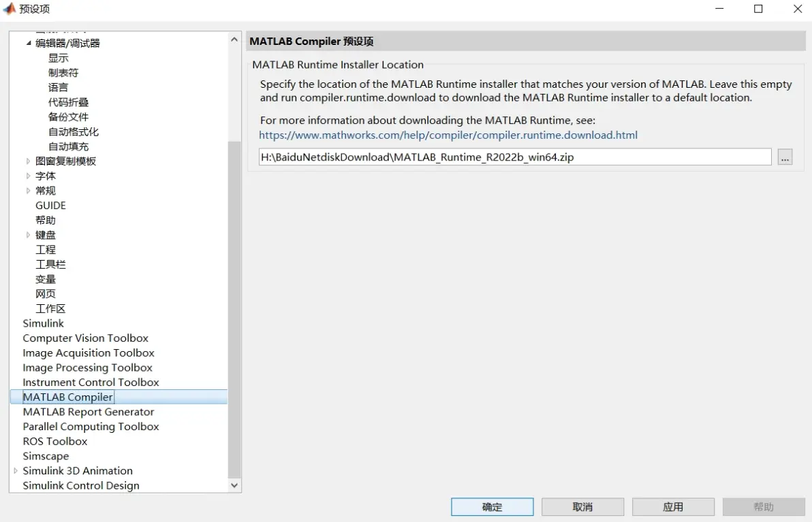
Task: Click the preferences tree scrollbar thumb
Action: point(234,310)
